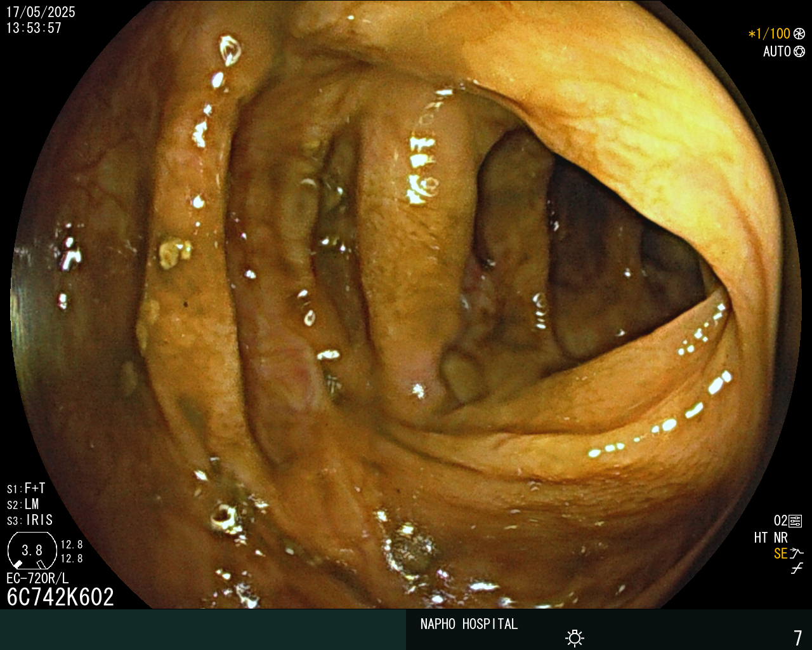Click the slashed curve icon below SE

click(x=797, y=569)
